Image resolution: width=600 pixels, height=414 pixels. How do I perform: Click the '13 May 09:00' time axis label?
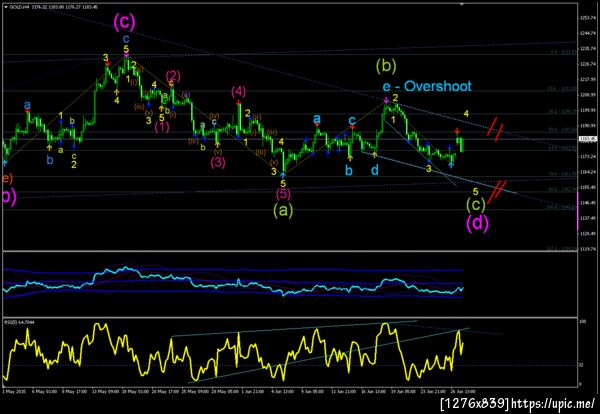(x=104, y=392)
